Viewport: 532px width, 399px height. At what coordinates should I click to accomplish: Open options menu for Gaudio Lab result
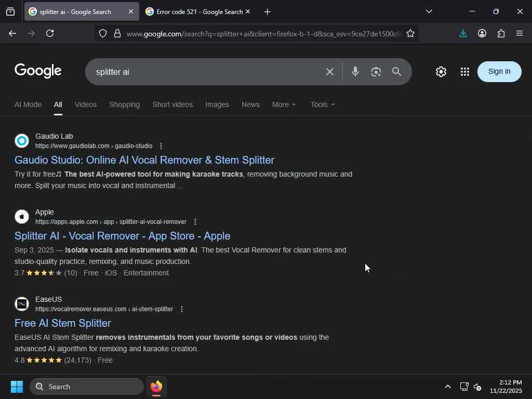pyautogui.click(x=161, y=146)
